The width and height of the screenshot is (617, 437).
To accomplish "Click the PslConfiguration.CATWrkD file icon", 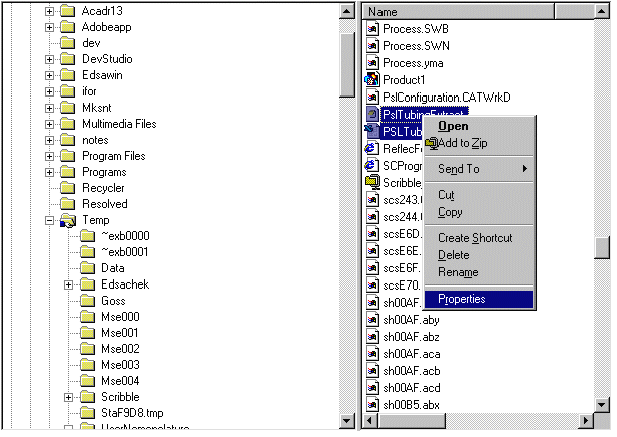I will point(372,97).
